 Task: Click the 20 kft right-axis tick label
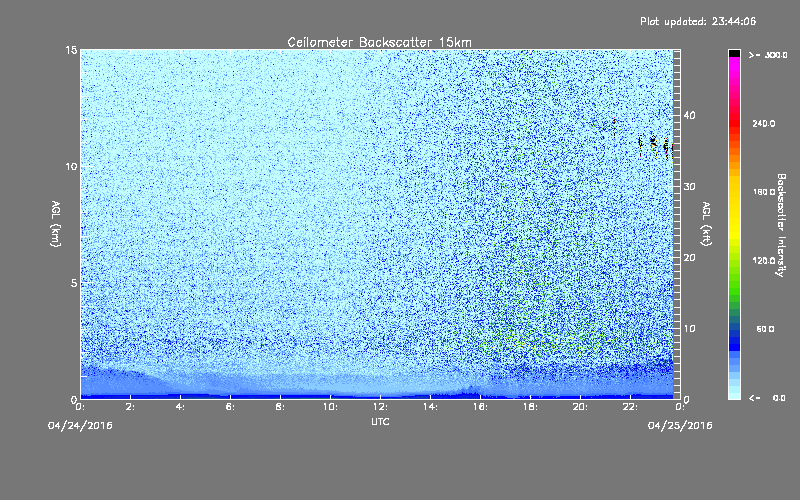pos(689,258)
